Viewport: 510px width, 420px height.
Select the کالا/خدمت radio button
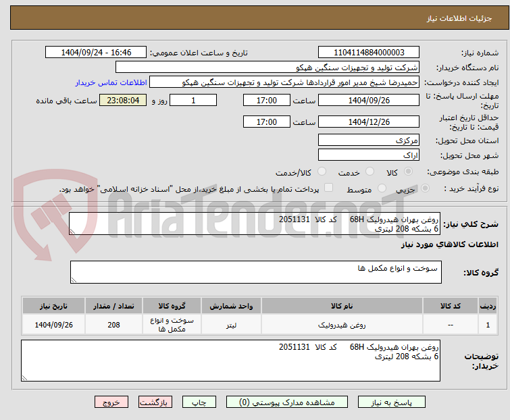point(322,172)
